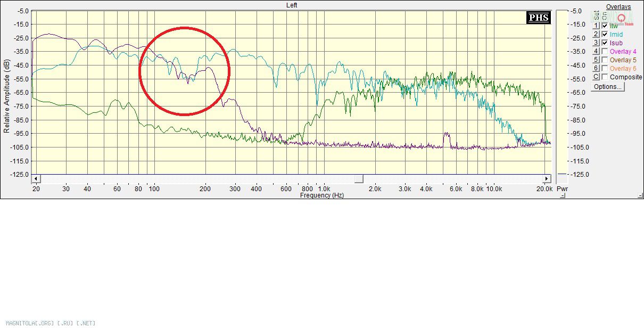Viewport: 644px width, 328px height.
Task: Turn on Overlay 5
Action: point(605,60)
